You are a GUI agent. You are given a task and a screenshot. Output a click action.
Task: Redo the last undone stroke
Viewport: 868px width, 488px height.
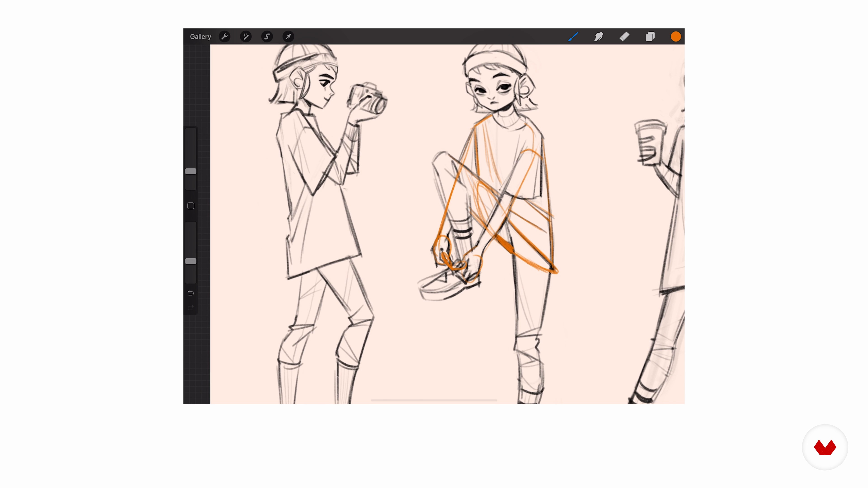coord(191,308)
